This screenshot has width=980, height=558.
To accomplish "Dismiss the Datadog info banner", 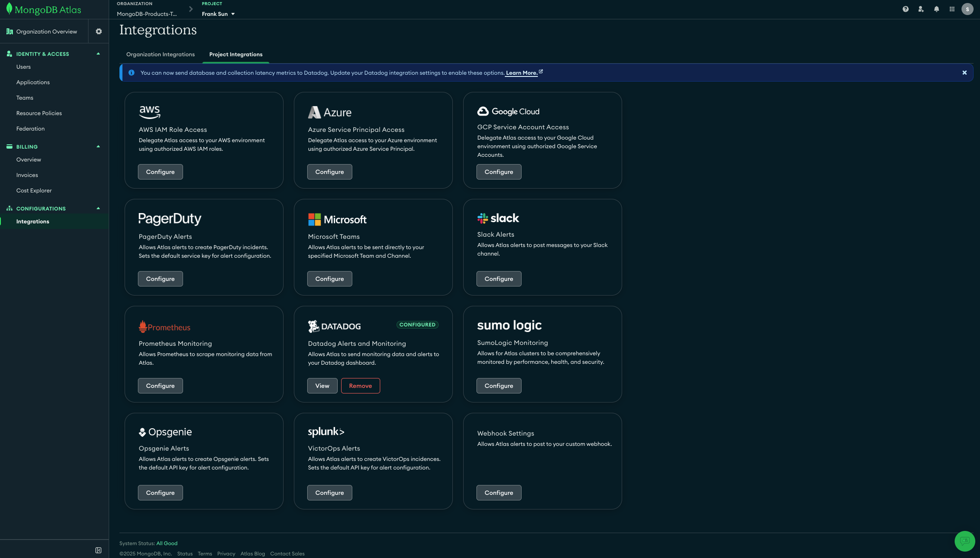I will click(964, 73).
